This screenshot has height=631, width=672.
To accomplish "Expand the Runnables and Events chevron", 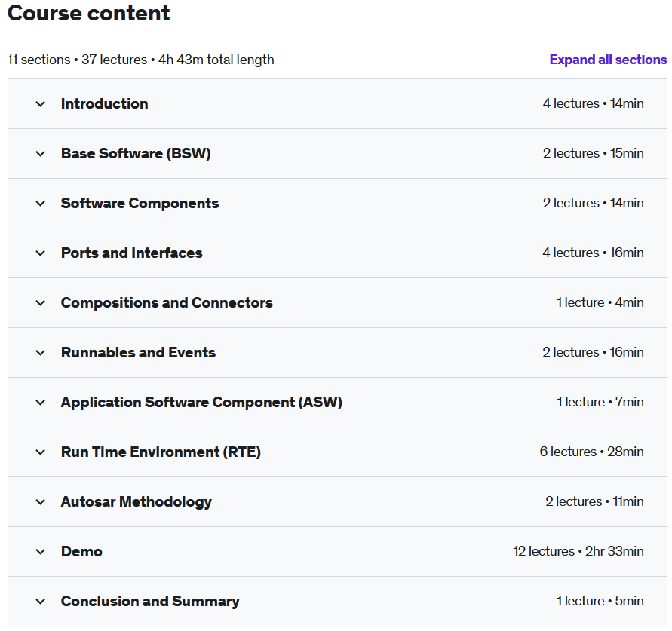I will pyautogui.click(x=40, y=353).
